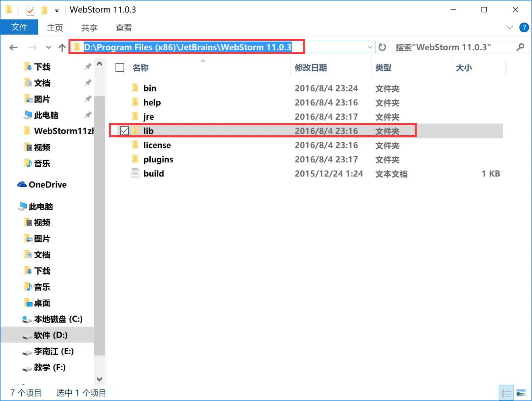
Task: Click the pin icon beside 下载
Action: [x=88, y=66]
